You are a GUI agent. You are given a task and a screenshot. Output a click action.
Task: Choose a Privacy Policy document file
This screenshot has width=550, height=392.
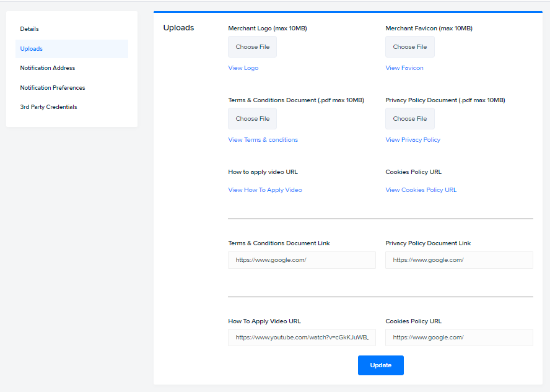coord(409,118)
